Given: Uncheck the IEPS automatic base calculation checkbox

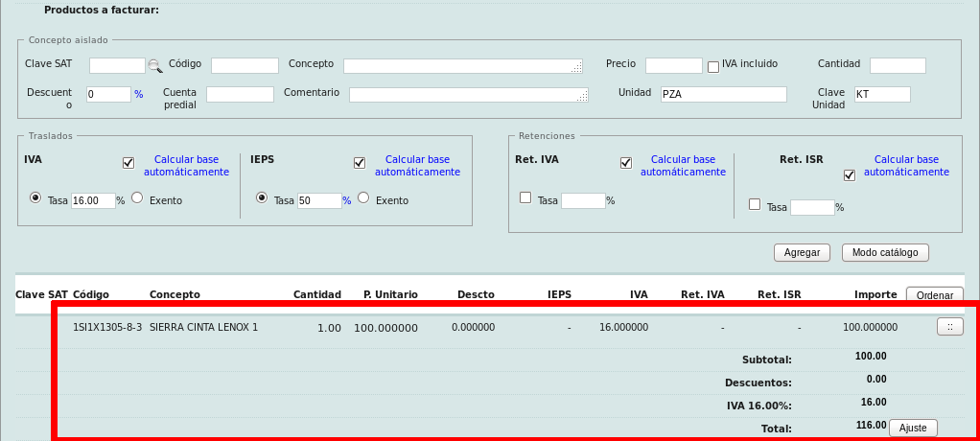Looking at the screenshot, I should tap(360, 163).
